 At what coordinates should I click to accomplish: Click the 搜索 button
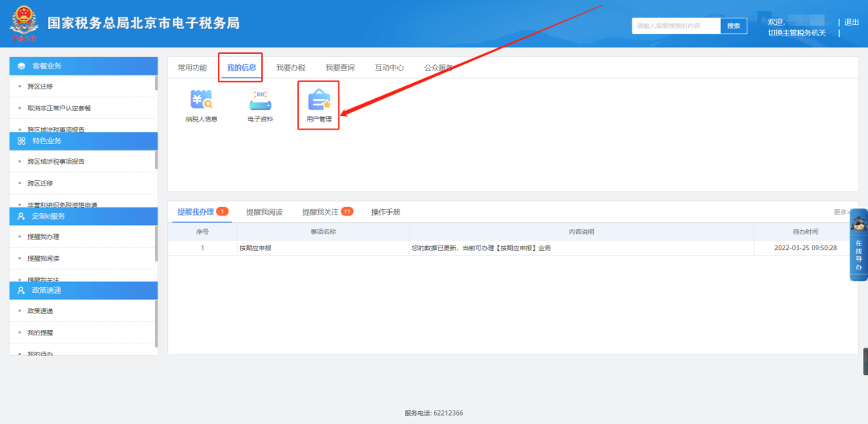[734, 26]
